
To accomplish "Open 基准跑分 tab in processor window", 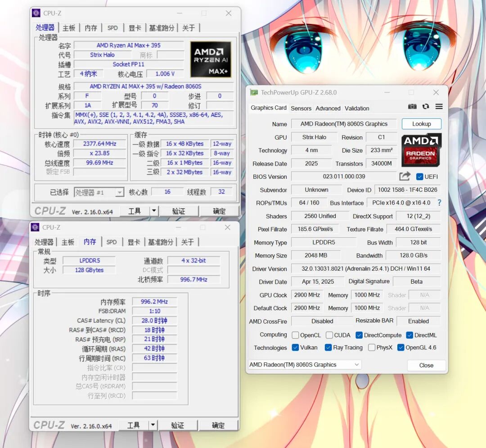I will (x=162, y=28).
